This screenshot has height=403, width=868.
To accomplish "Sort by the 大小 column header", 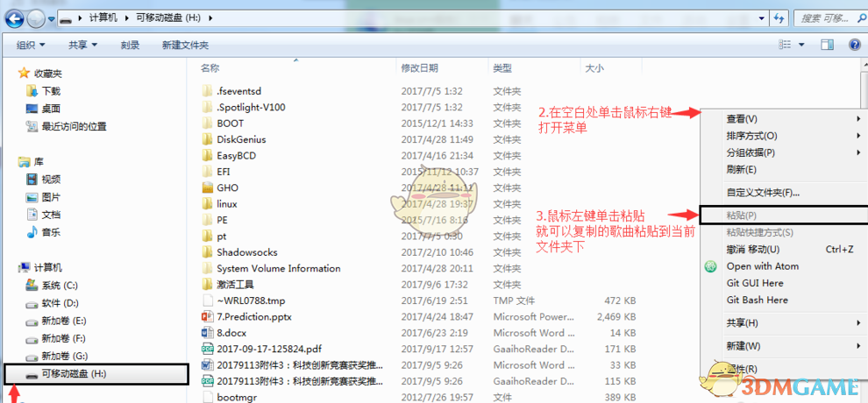I will tap(594, 68).
